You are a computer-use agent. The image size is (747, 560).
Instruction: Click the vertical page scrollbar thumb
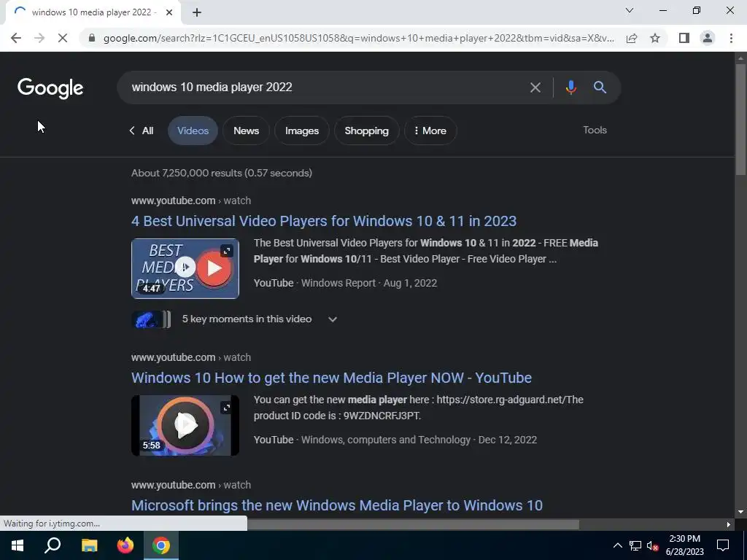pos(740,119)
